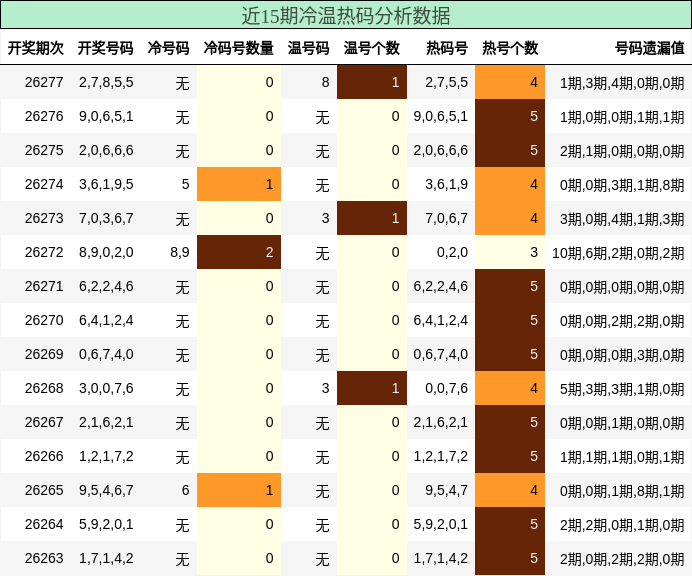The image size is (692, 576).
Task: Click cold numbers 8,9 in row 26272
Action: pyautogui.click(x=180, y=252)
